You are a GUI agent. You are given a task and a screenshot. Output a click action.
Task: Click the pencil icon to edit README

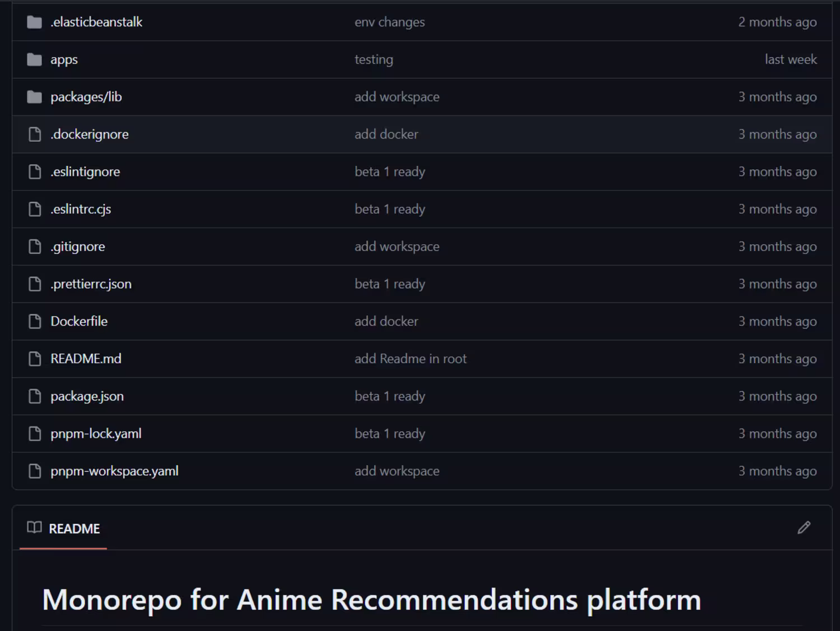[804, 527]
